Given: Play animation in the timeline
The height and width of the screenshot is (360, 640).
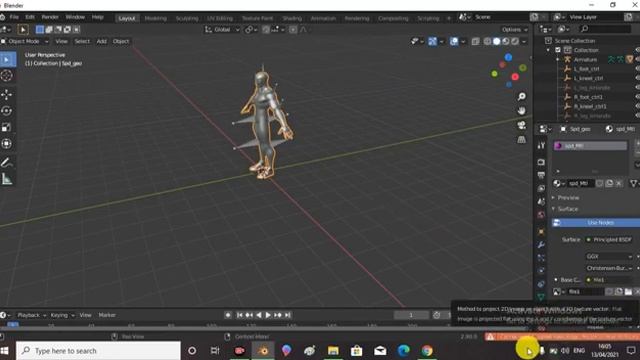Looking at the screenshot, I should tap(268, 315).
